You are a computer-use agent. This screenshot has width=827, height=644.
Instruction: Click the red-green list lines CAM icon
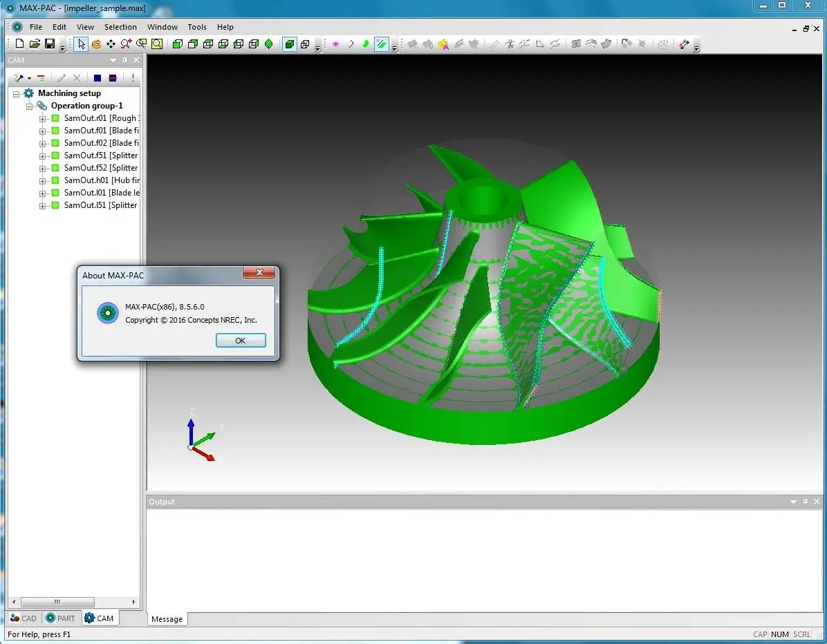coord(41,78)
